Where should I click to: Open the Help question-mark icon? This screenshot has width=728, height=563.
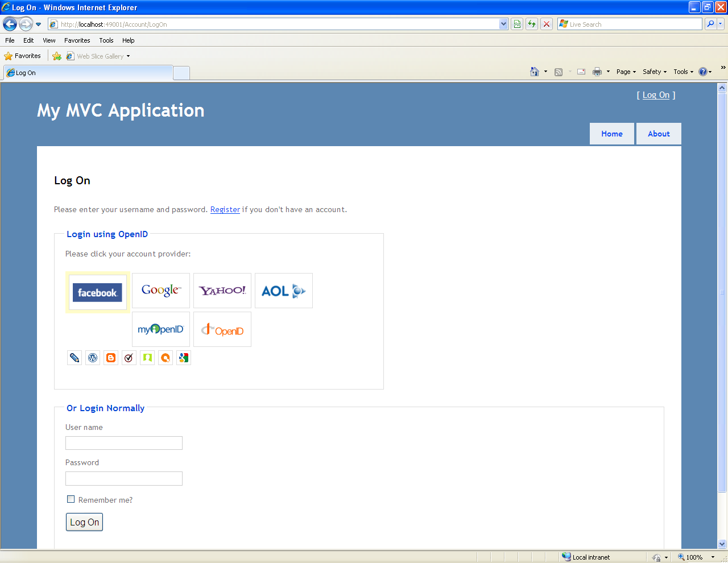tap(703, 72)
